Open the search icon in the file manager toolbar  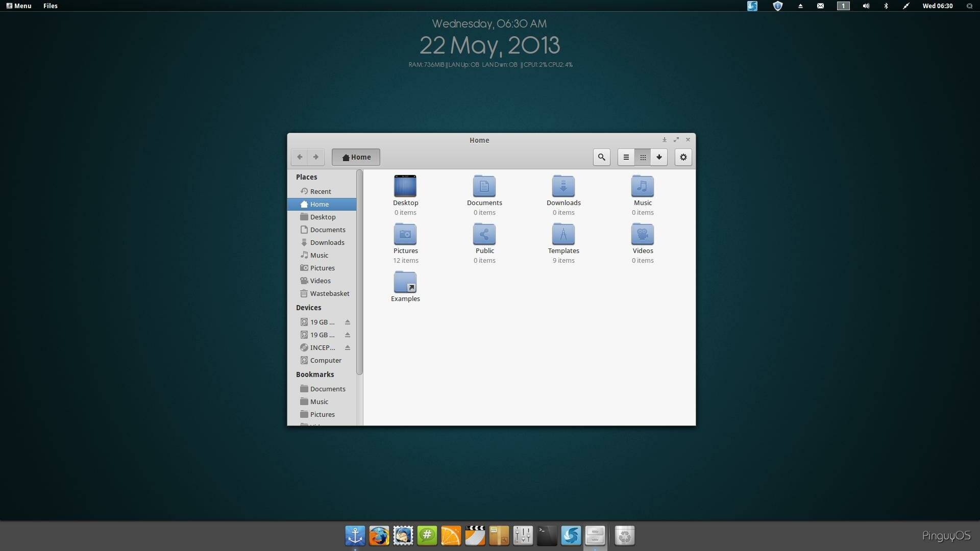pyautogui.click(x=601, y=157)
